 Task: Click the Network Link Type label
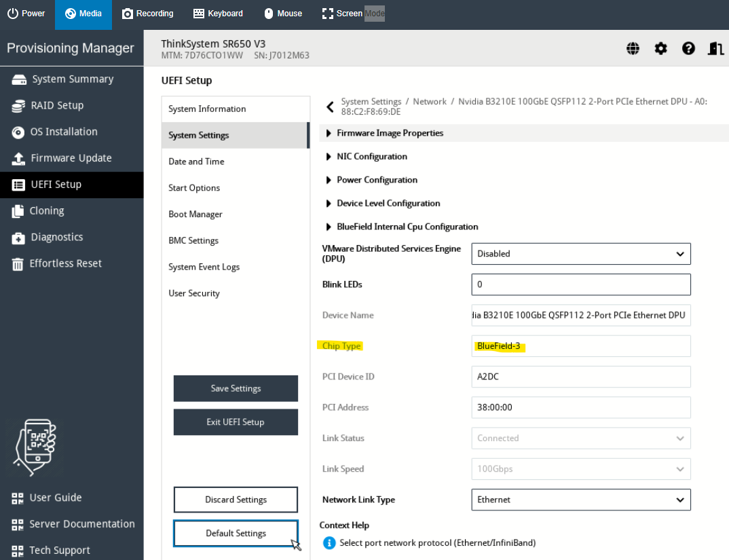pos(358,500)
